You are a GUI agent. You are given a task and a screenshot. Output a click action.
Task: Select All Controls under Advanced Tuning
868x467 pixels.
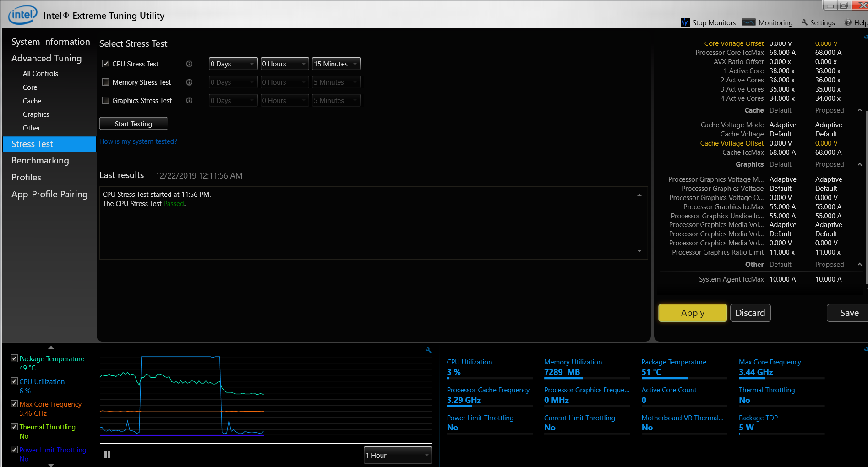point(40,74)
